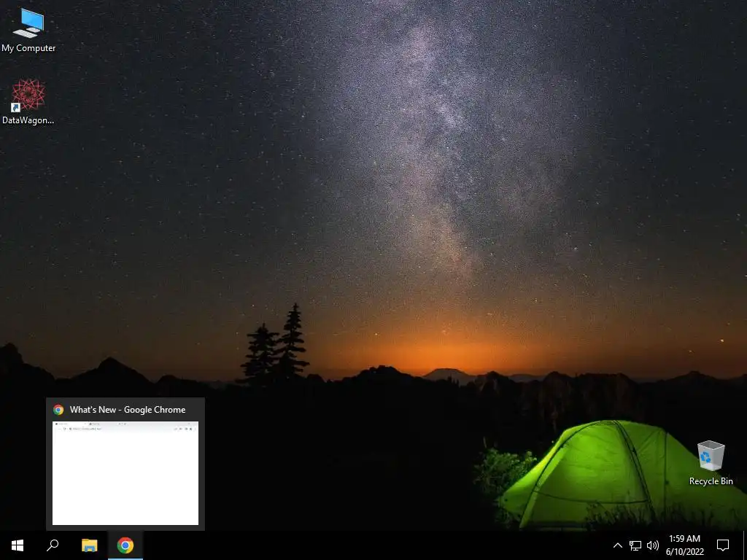
Task: Select the Recycle Bin desktop icon
Action: 711,463
